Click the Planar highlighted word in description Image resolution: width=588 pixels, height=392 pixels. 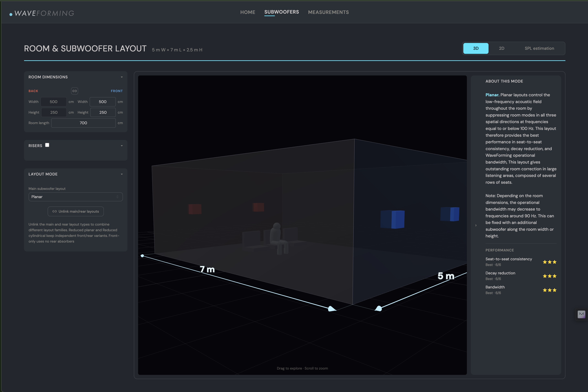(x=492, y=95)
